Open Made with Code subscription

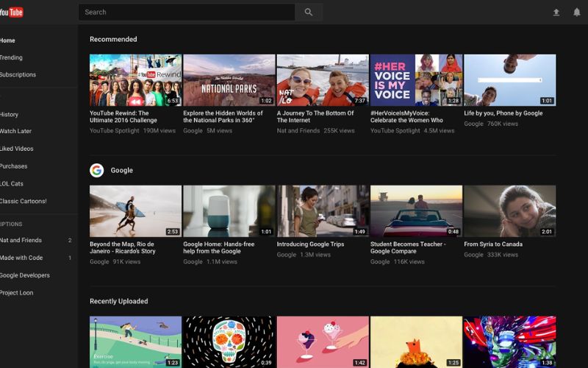pos(21,258)
